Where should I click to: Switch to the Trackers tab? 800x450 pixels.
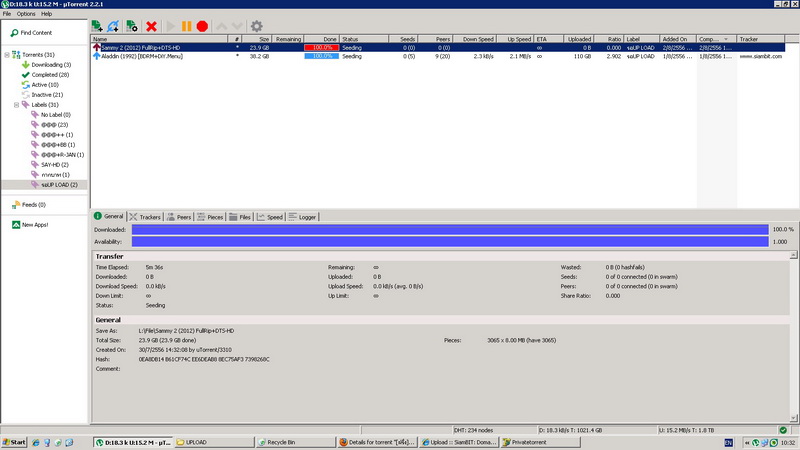[145, 217]
